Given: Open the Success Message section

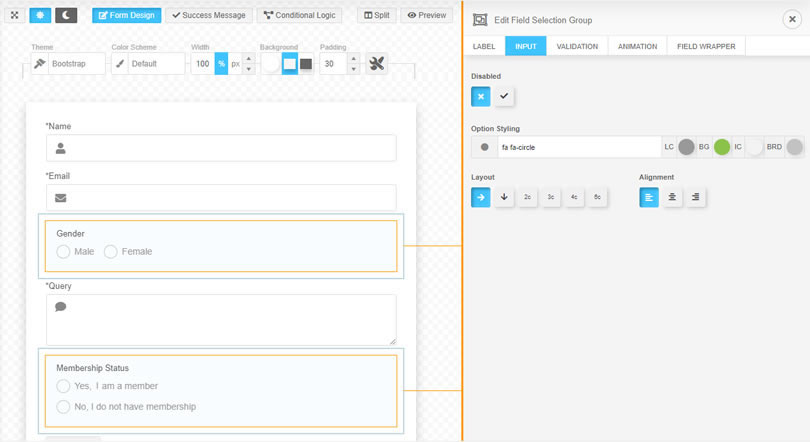Looking at the screenshot, I should coord(209,15).
